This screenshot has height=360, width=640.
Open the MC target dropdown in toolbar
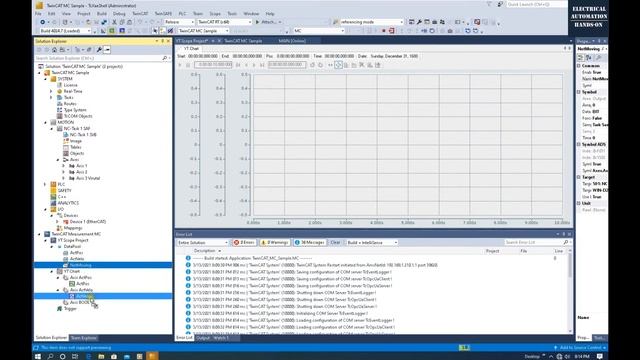(319, 31)
